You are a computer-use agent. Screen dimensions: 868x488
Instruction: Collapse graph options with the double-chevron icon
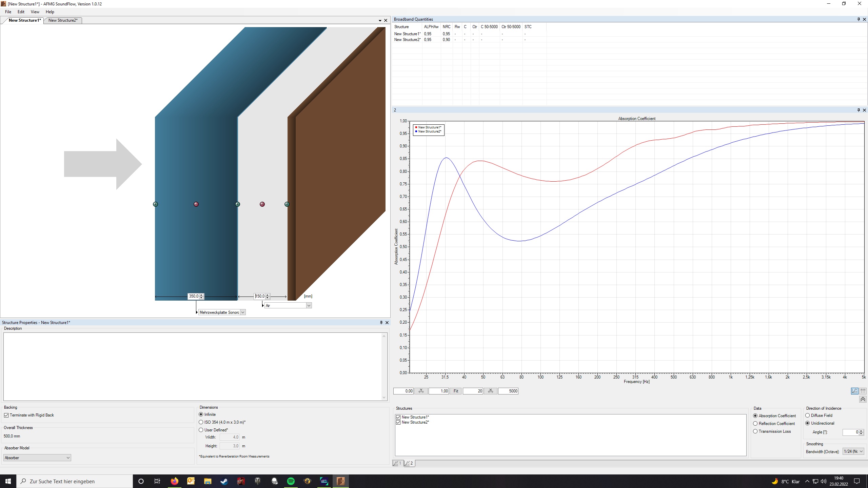pyautogui.click(x=863, y=400)
